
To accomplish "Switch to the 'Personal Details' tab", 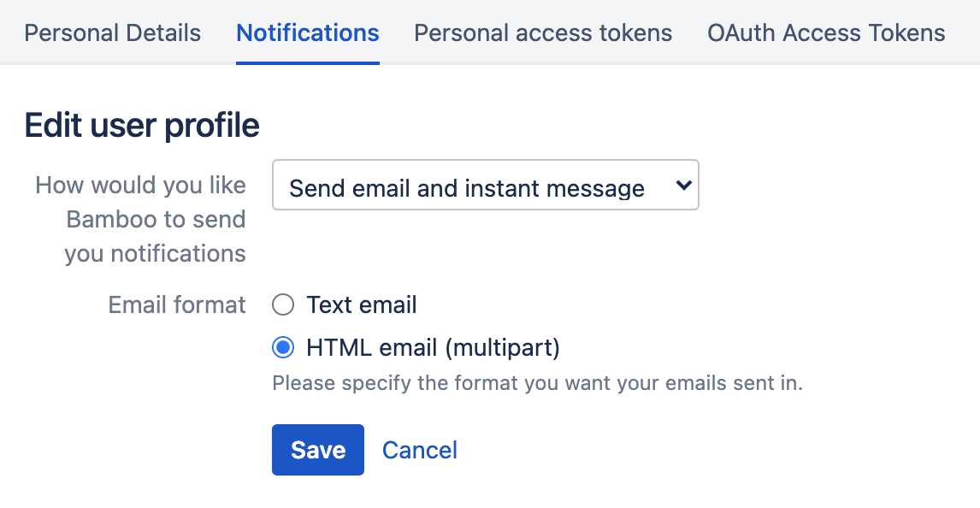I will point(112,32).
